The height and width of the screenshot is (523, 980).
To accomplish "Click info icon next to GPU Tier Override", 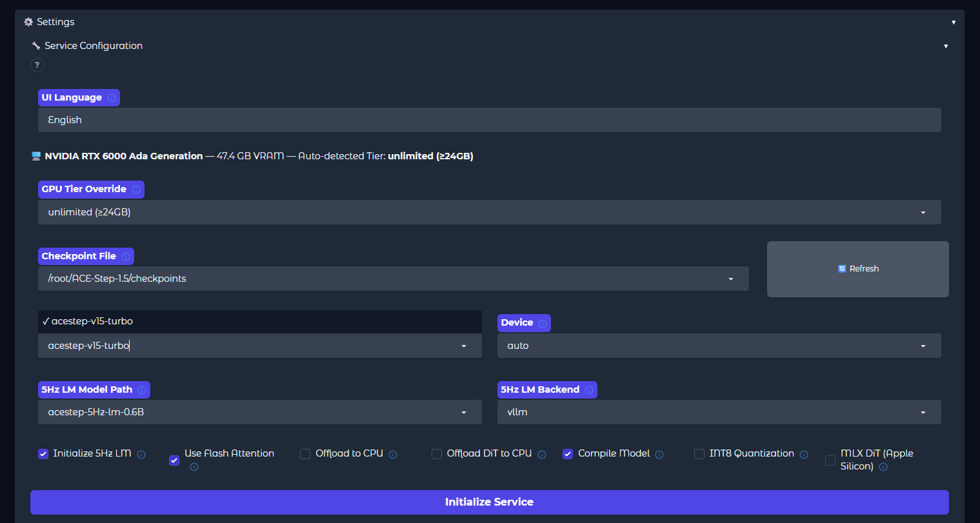I will click(136, 190).
